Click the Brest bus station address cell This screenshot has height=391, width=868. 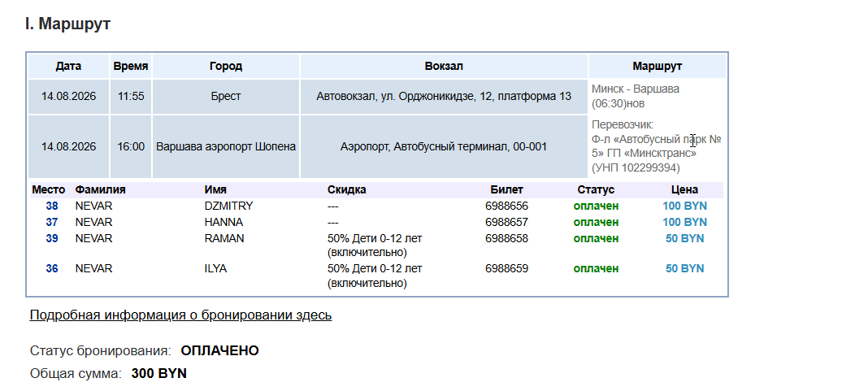[444, 97]
